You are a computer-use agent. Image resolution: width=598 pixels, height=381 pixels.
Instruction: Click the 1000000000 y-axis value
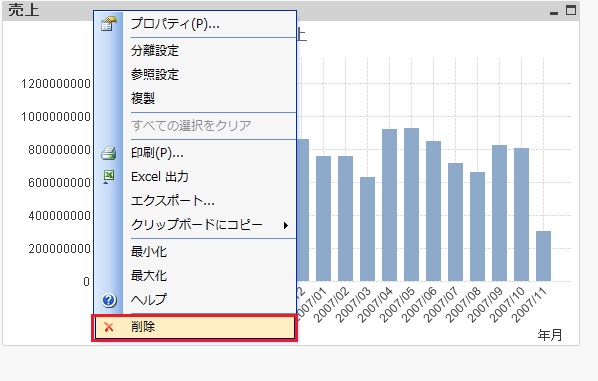coord(56,117)
